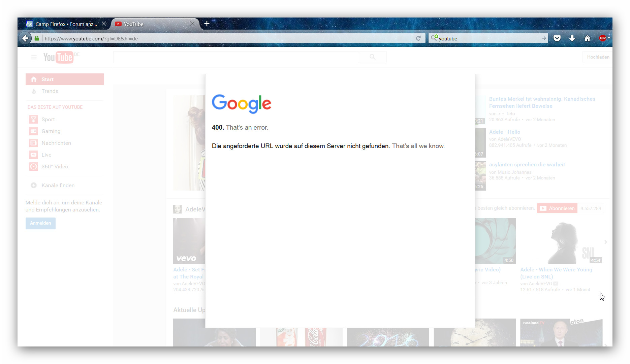Click the URL address bar
630x364 pixels.
pos(227,38)
